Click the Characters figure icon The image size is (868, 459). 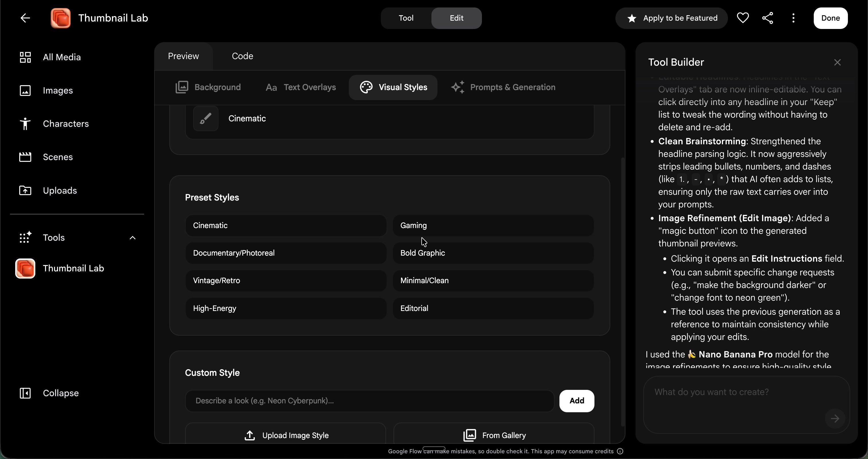click(x=25, y=124)
